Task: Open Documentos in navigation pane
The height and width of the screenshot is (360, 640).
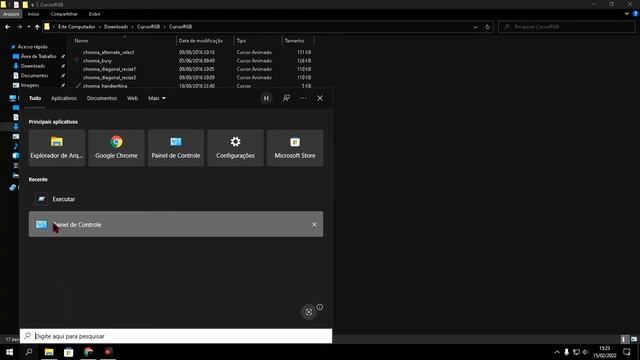Action: coord(34,76)
